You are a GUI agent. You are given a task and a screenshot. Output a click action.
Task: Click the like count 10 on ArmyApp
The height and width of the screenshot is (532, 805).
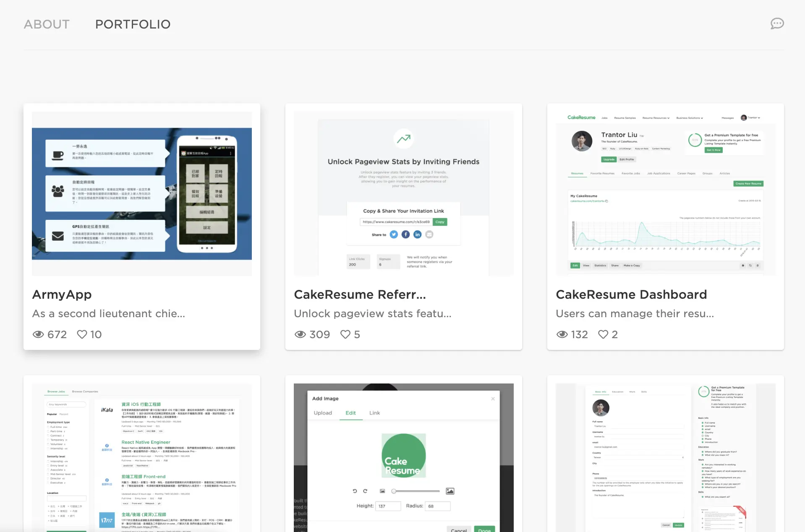[x=96, y=334]
